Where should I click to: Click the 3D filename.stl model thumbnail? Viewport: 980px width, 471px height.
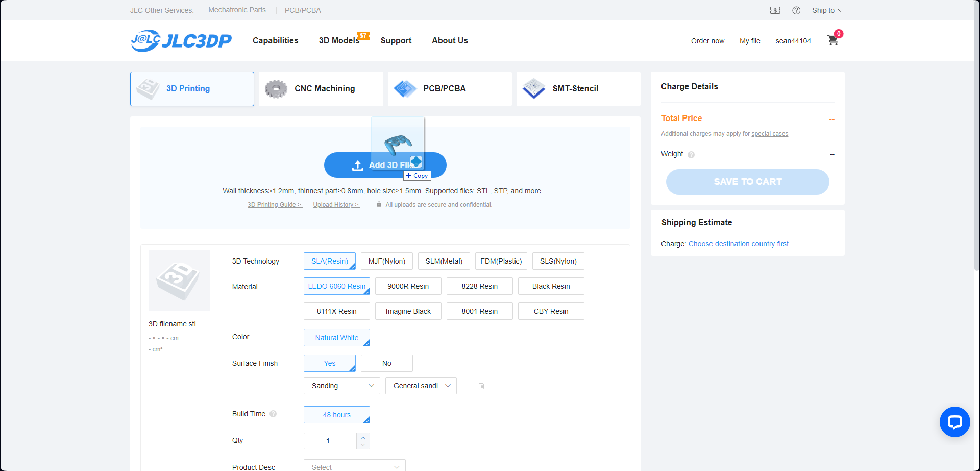tap(179, 280)
